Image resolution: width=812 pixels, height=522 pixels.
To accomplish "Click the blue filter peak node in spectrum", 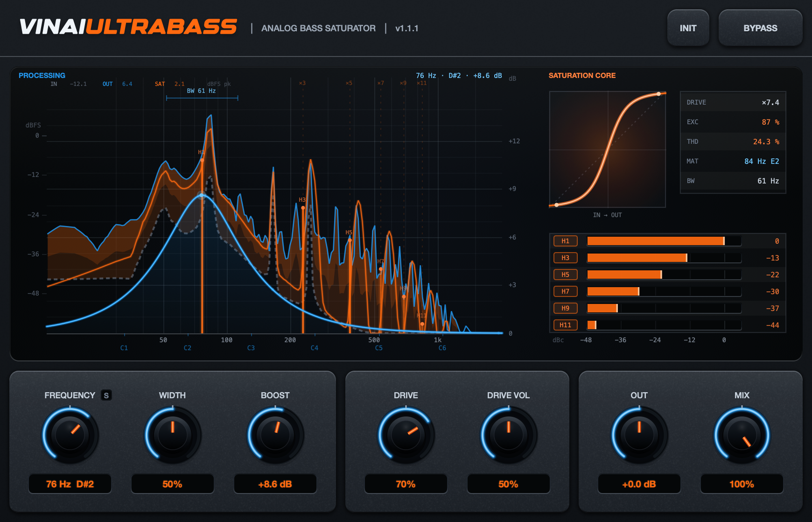I will [x=202, y=195].
